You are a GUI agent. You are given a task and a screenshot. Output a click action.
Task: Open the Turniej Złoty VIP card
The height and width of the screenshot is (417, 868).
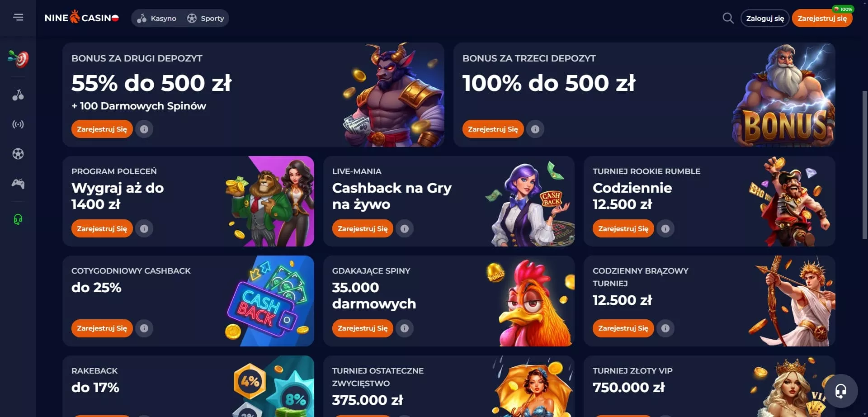pyautogui.click(x=709, y=386)
